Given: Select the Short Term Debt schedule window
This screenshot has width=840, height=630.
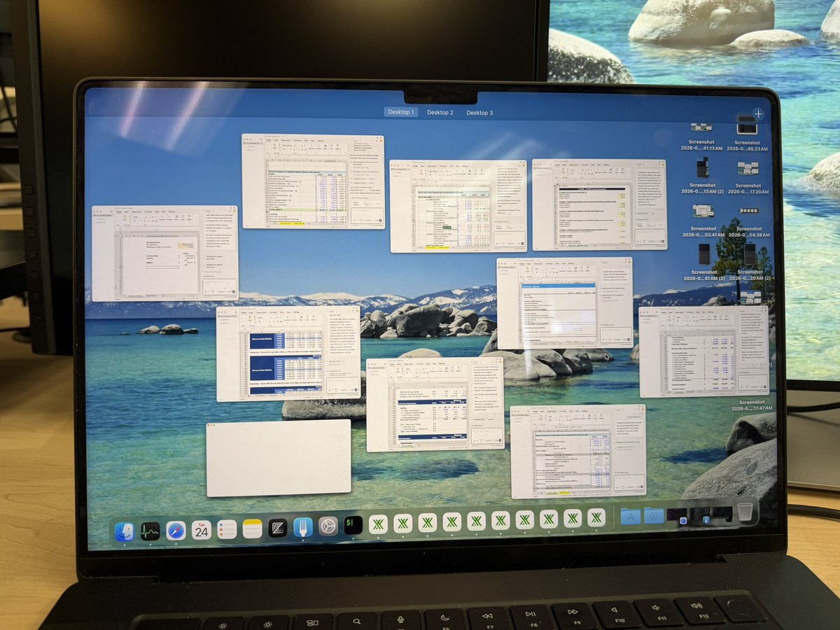Looking at the screenshot, I should (x=458, y=206).
